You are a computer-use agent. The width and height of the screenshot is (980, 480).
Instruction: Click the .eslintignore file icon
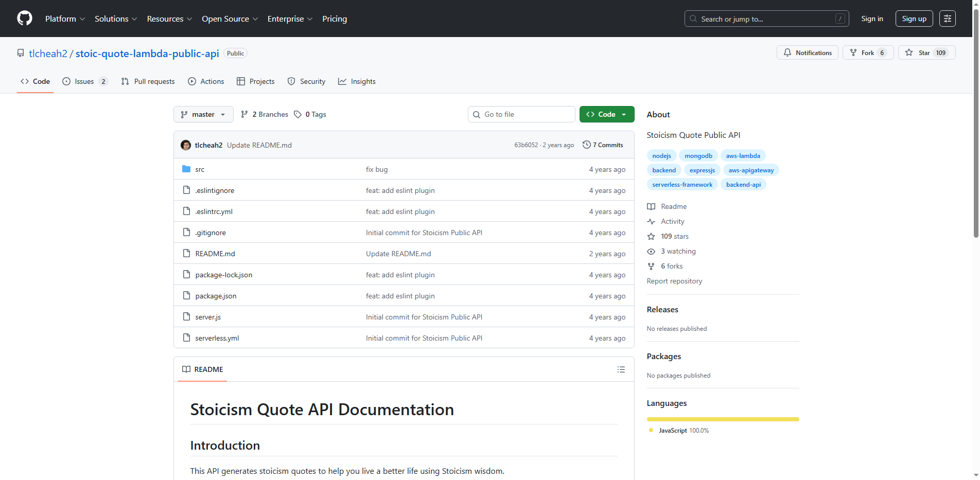tap(186, 190)
